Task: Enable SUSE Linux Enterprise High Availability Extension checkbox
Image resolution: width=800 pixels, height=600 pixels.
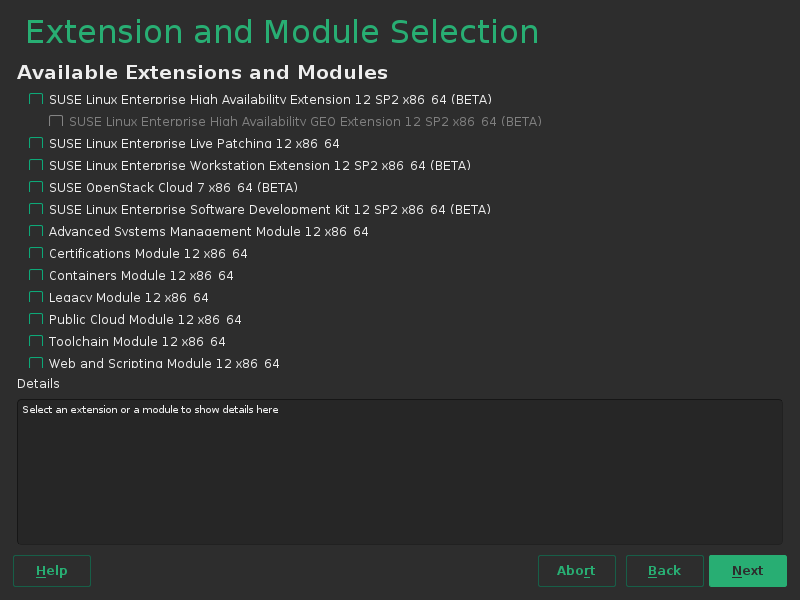Action: 36,100
